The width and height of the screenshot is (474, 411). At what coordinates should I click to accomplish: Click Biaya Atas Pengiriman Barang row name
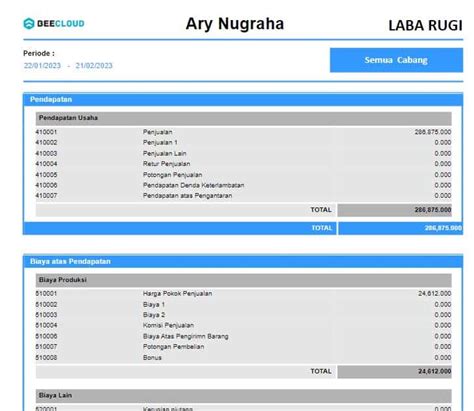click(186, 336)
